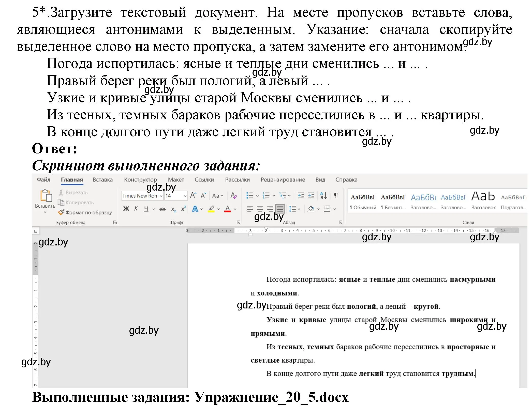This screenshot has width=531, height=420.
Task: Apply the Обычный style
Action: point(363,202)
